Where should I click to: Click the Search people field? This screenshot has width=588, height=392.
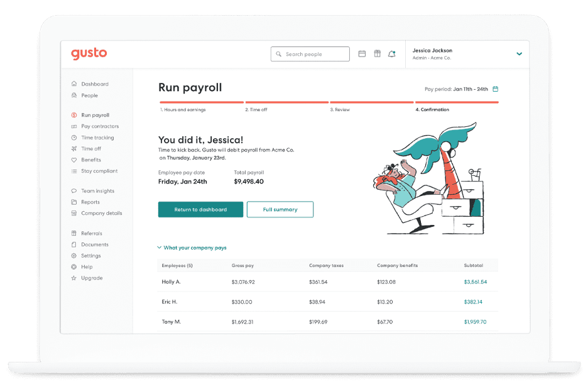pos(310,54)
